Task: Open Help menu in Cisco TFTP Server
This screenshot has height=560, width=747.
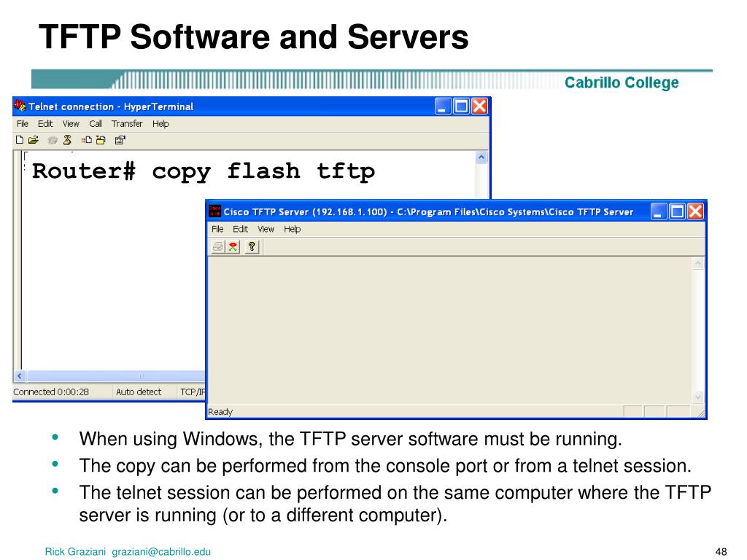Action: 292,229
